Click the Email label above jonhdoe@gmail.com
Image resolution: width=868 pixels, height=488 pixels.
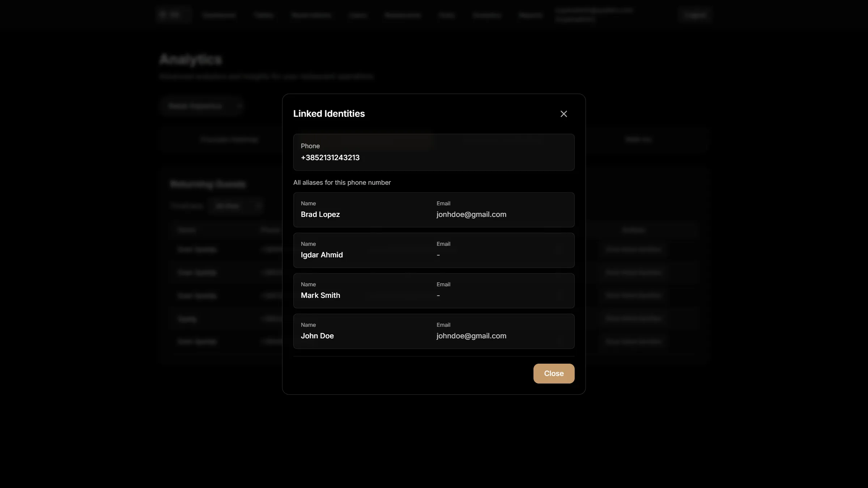pos(443,204)
